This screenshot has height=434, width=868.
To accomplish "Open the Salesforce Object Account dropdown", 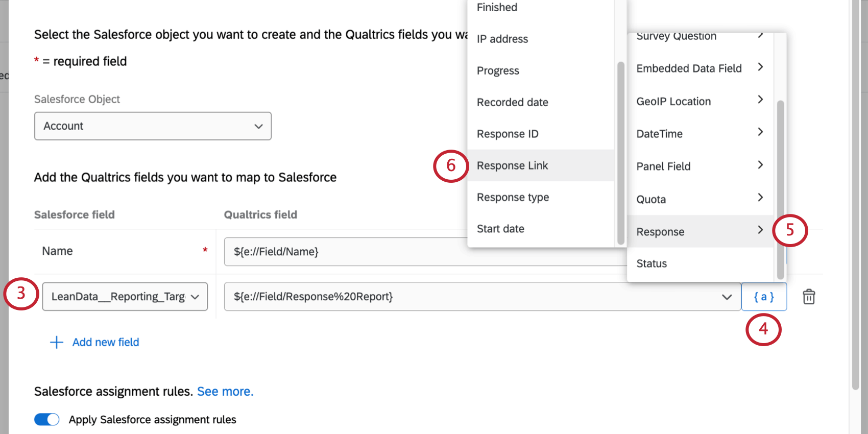I will coord(153,126).
